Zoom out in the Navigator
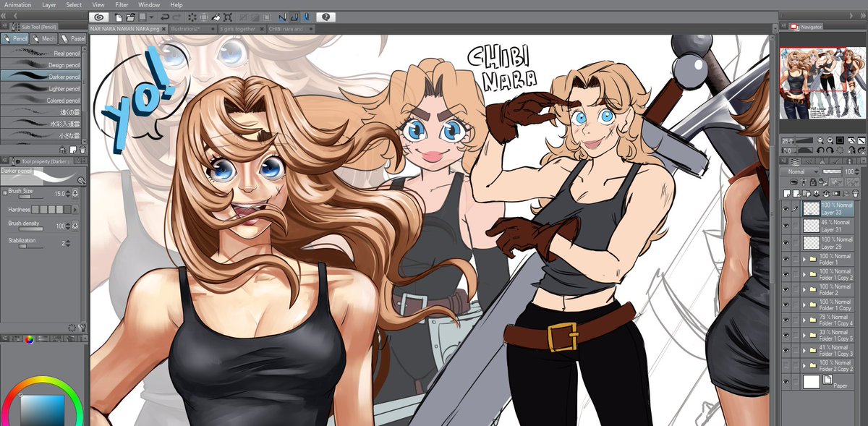Viewport: 868px width, 426px height. tap(820, 140)
